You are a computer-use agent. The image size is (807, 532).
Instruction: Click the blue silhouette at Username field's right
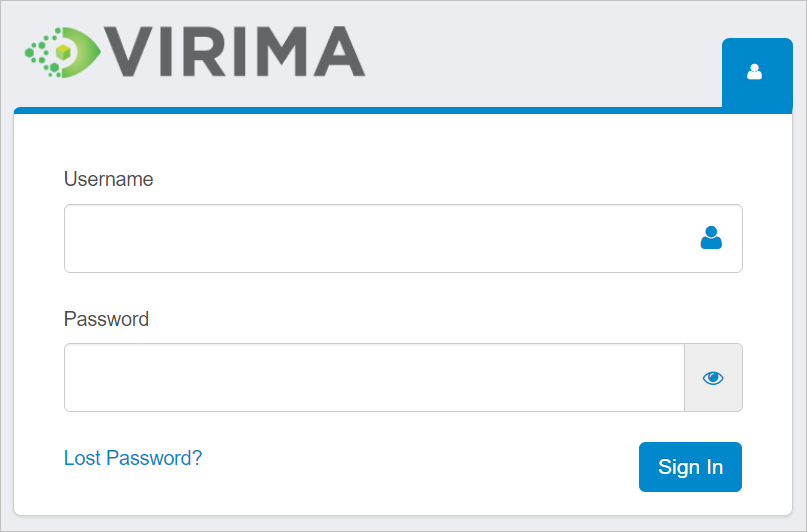(x=711, y=238)
